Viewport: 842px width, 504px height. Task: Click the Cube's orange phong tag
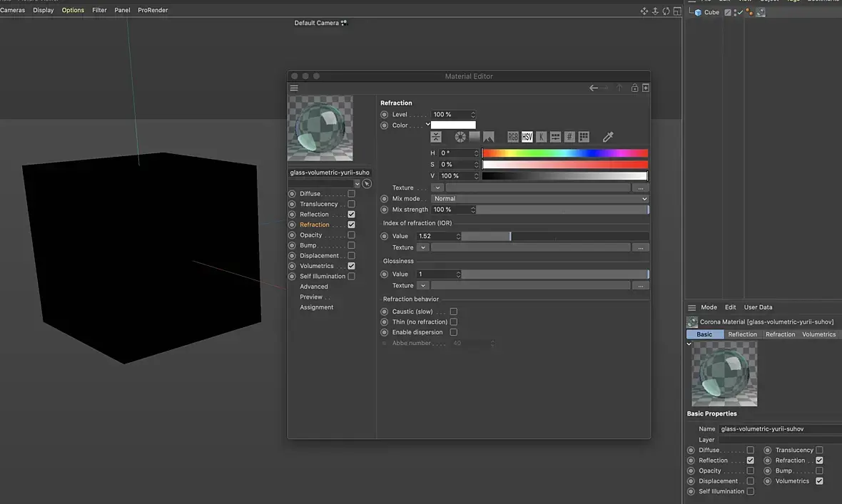pyautogui.click(x=750, y=12)
